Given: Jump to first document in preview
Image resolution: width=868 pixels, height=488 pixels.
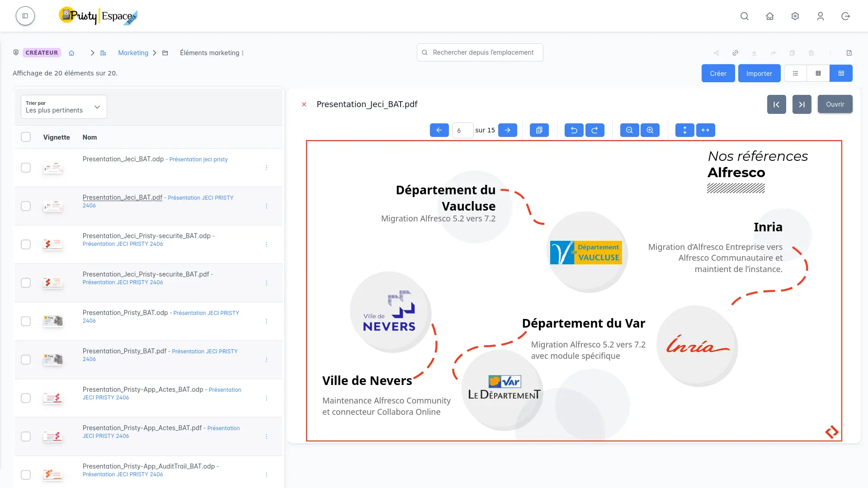Looking at the screenshot, I should (x=777, y=104).
